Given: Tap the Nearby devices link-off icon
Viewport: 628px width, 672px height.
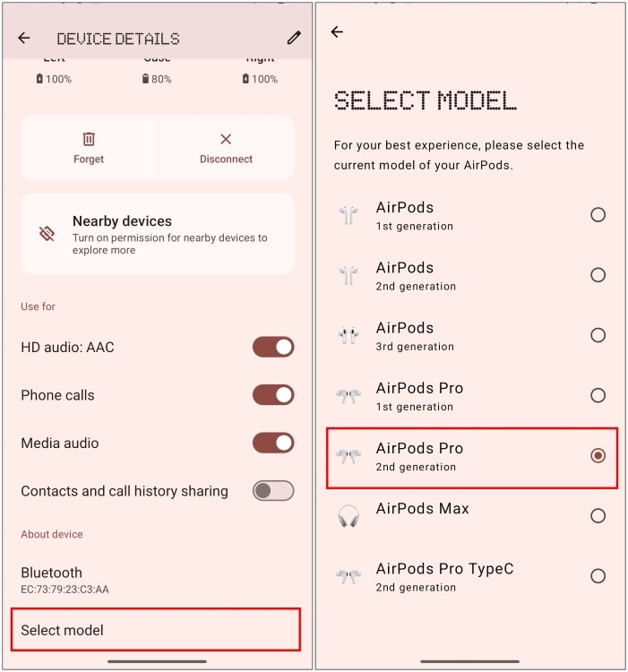Looking at the screenshot, I should 47,234.
